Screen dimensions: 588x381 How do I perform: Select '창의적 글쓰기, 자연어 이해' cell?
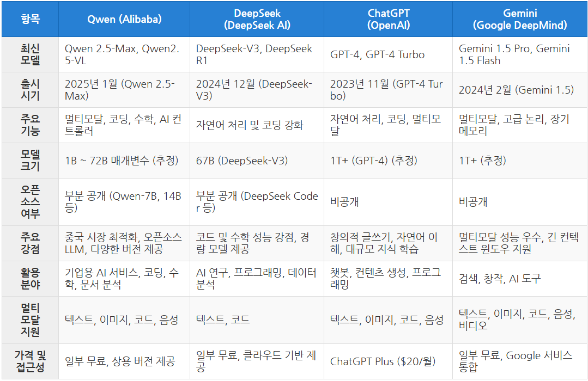tap(388, 243)
